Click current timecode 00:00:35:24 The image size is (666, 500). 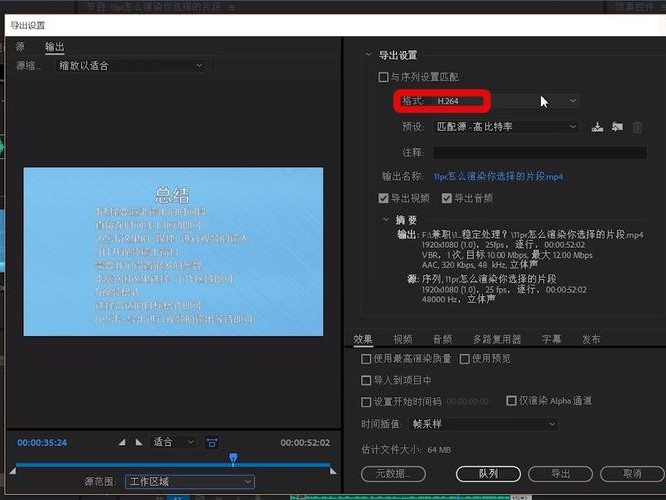pos(42,442)
